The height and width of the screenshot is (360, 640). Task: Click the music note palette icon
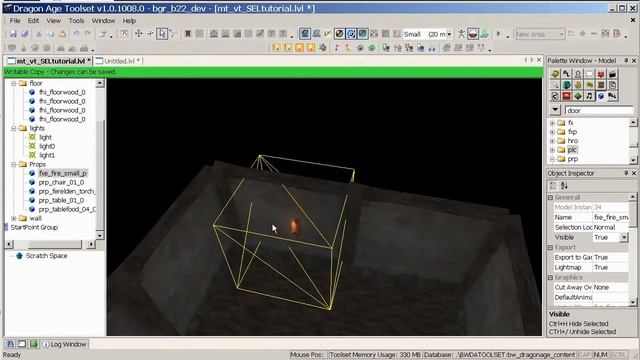click(x=589, y=96)
